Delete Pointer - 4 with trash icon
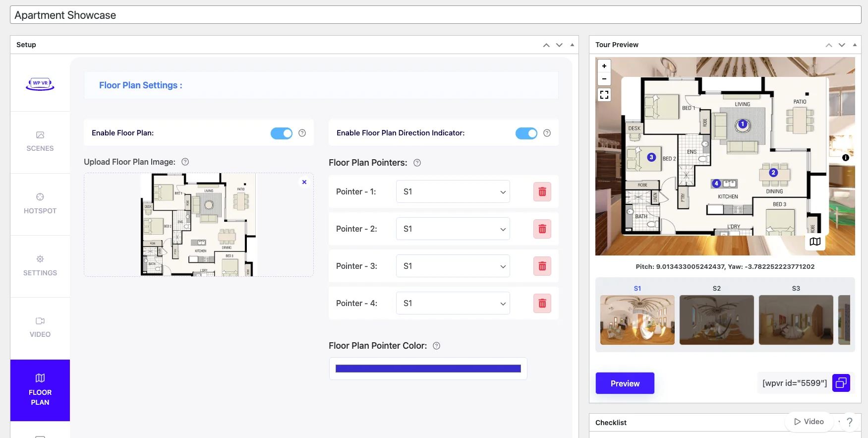This screenshot has width=868, height=438. 542,303
